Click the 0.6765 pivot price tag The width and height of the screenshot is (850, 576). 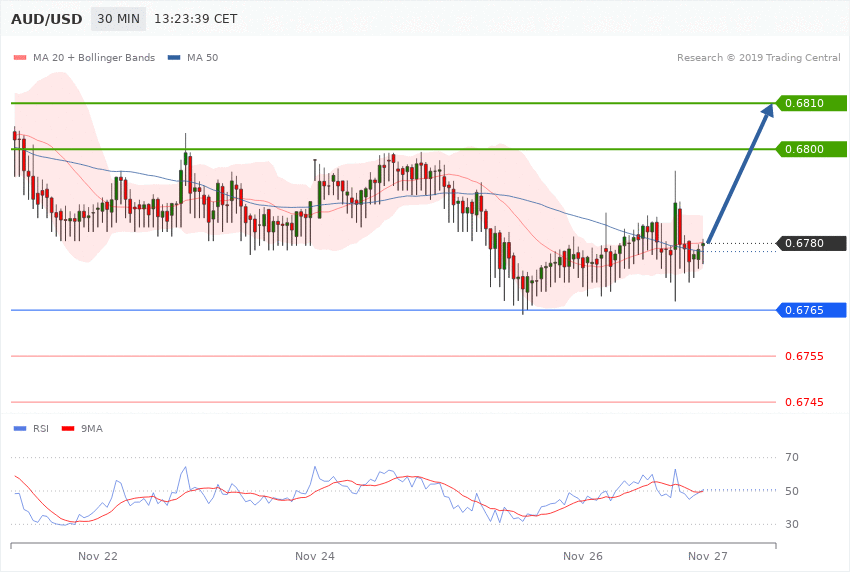(x=812, y=310)
